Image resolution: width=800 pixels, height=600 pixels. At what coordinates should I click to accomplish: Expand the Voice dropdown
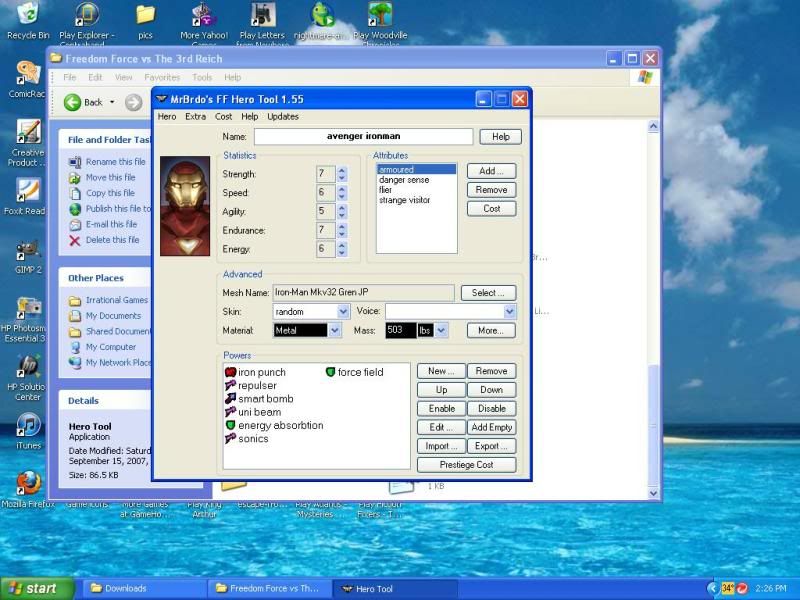point(509,311)
